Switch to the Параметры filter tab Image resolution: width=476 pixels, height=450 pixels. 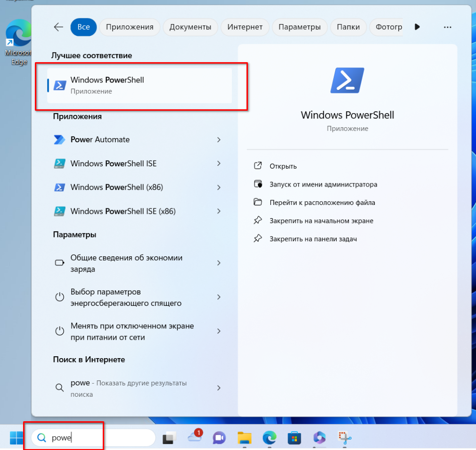pyautogui.click(x=299, y=27)
